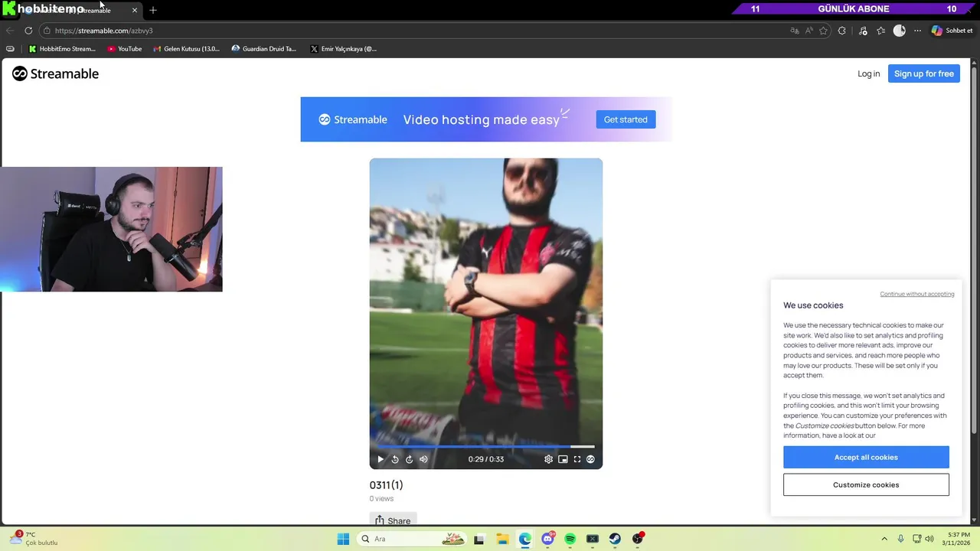Click the microphone tray icon
This screenshot has width=980, height=551.
point(900,539)
